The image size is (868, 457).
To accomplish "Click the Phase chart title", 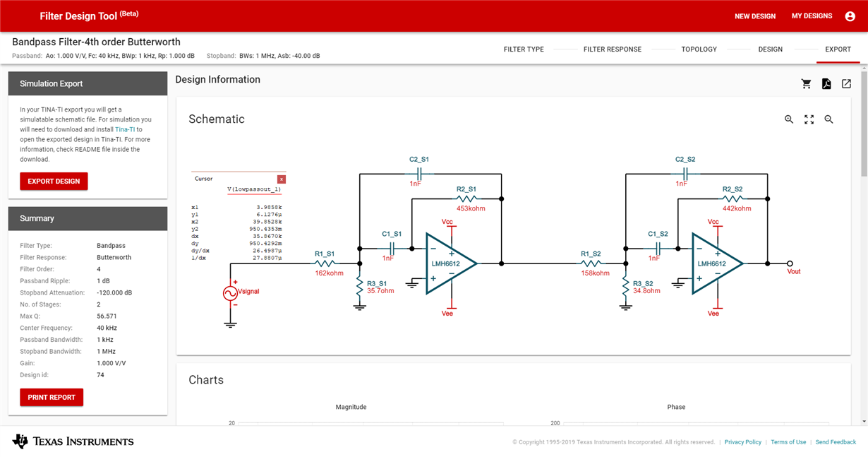I will 676,407.
